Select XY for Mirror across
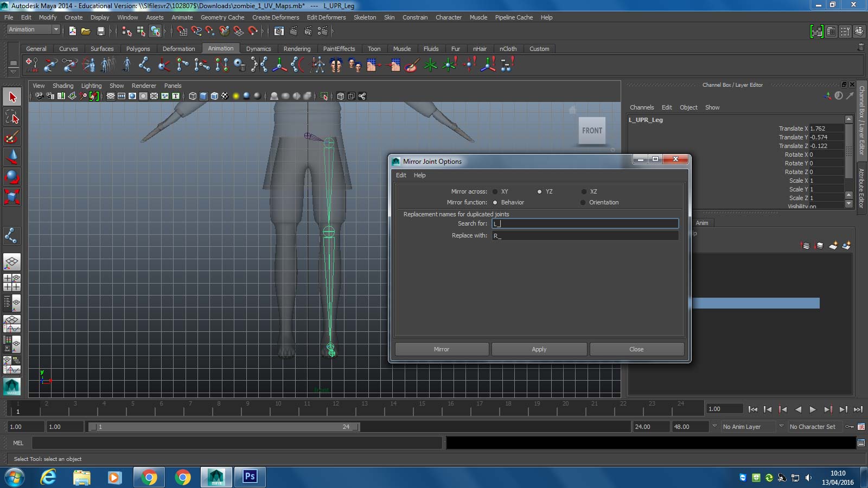This screenshot has height=488, width=868. pyautogui.click(x=495, y=191)
